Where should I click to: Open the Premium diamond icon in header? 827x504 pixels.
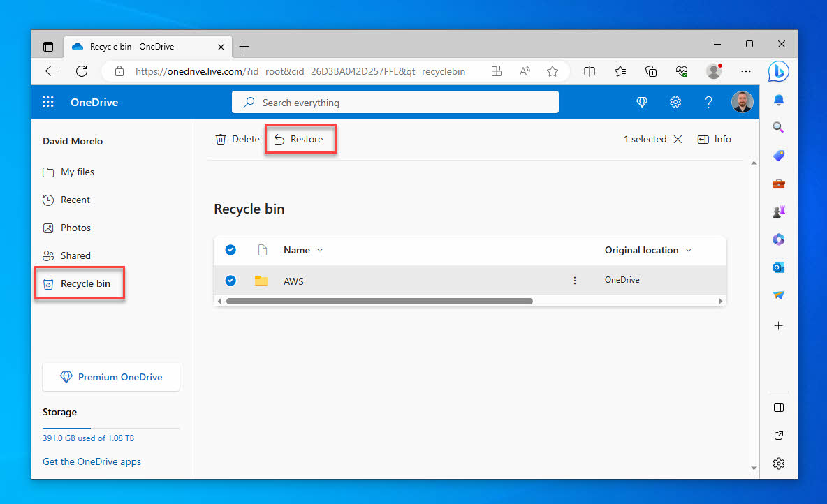pyautogui.click(x=642, y=103)
